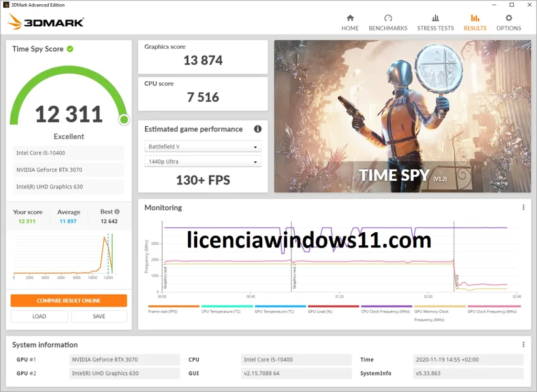
Task: Click the CPU field showing Intel Core i5-10400
Action: [x=296, y=360]
